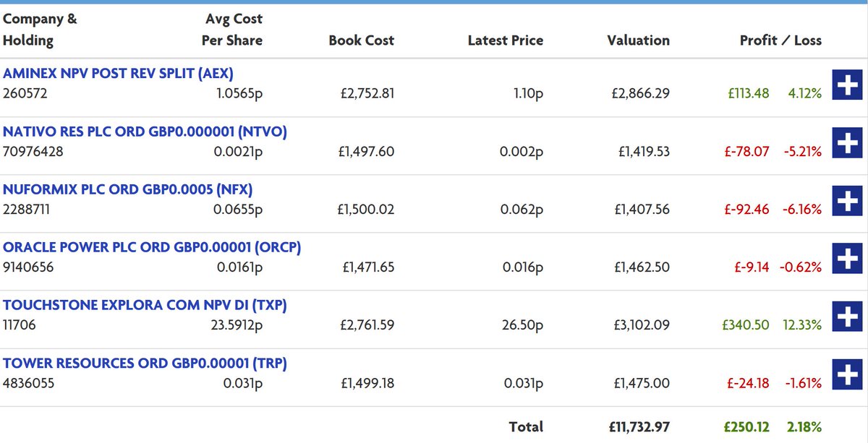Select Touchstone latest price 26.50p

[522, 324]
